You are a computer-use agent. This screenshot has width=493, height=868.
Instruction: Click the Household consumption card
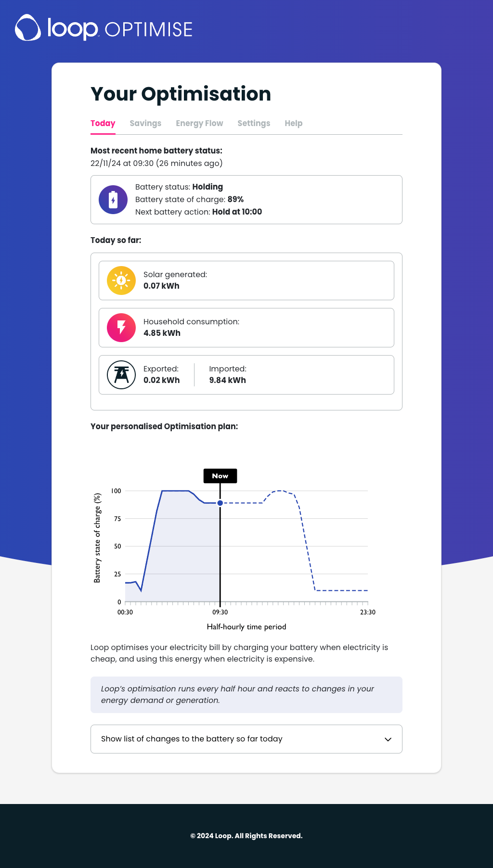(246, 327)
